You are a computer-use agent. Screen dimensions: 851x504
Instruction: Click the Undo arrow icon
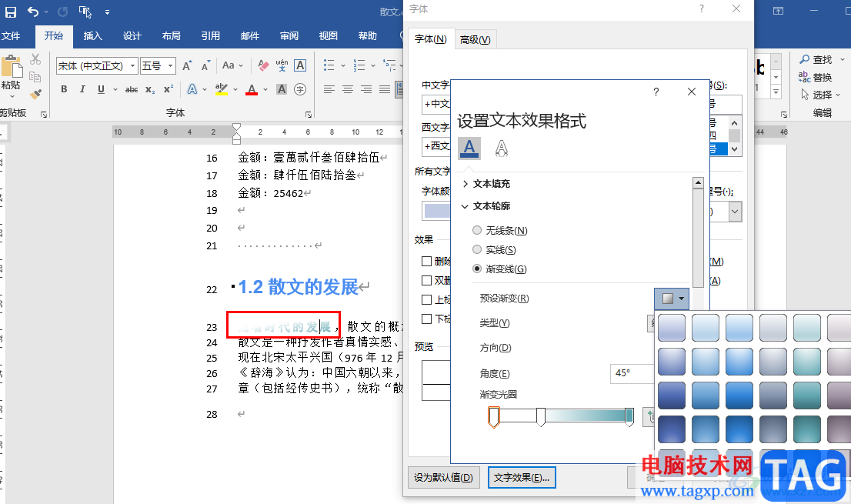coord(32,12)
